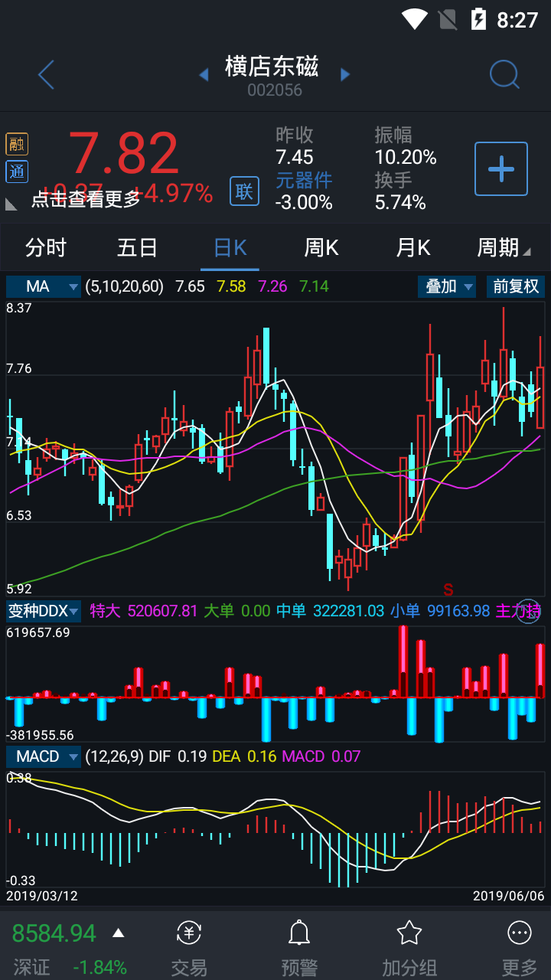Expand index bar up arrow
This screenshot has height=980, width=551.
click(x=118, y=933)
